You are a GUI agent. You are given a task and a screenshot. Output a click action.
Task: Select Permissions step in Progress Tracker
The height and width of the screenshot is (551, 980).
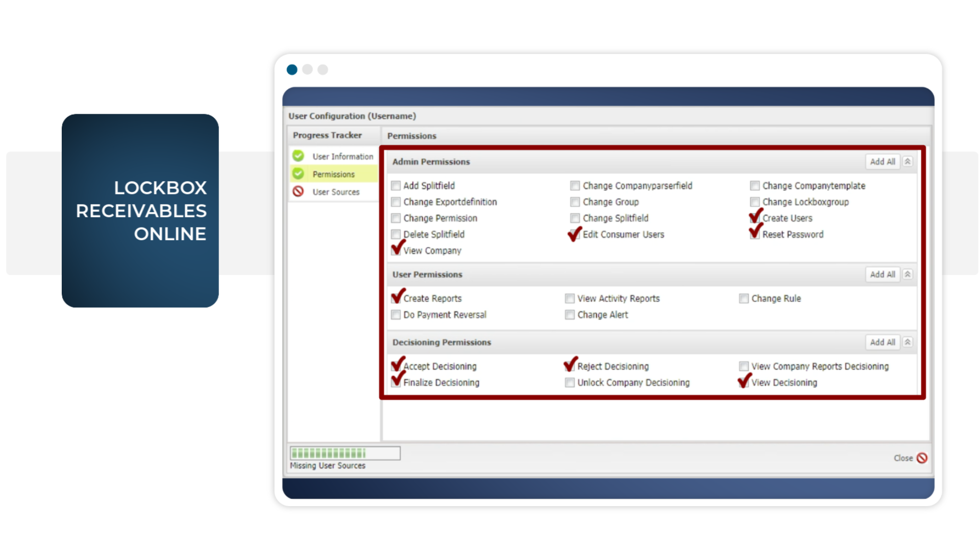[x=334, y=174]
